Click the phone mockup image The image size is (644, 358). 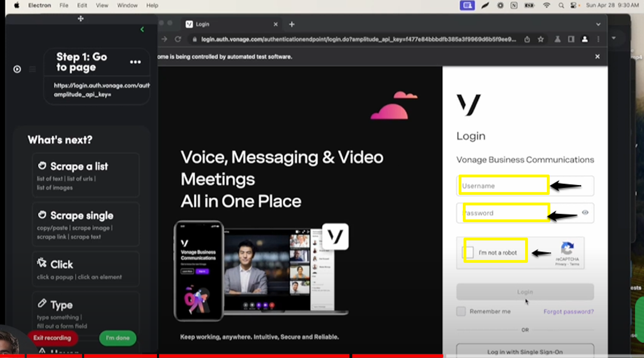[199, 271]
